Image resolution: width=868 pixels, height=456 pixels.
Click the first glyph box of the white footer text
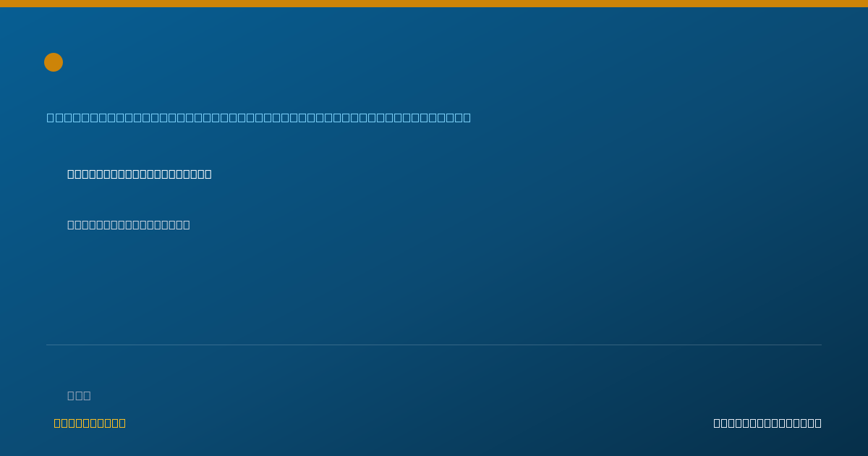(x=717, y=423)
